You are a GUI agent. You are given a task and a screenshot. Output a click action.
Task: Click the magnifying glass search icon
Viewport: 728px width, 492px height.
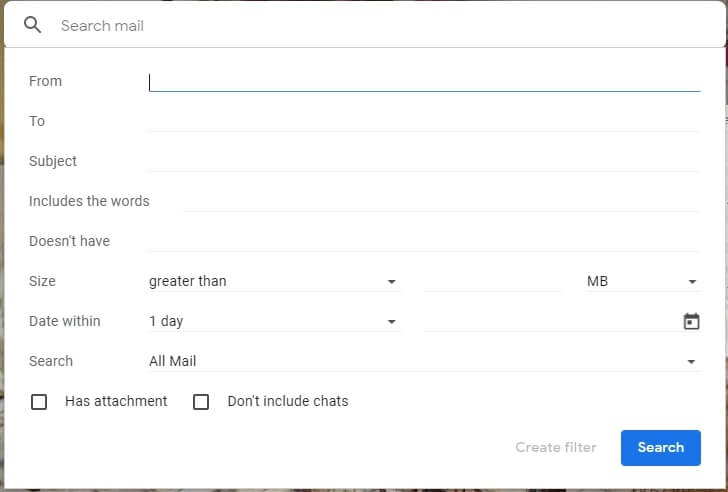[x=32, y=25]
